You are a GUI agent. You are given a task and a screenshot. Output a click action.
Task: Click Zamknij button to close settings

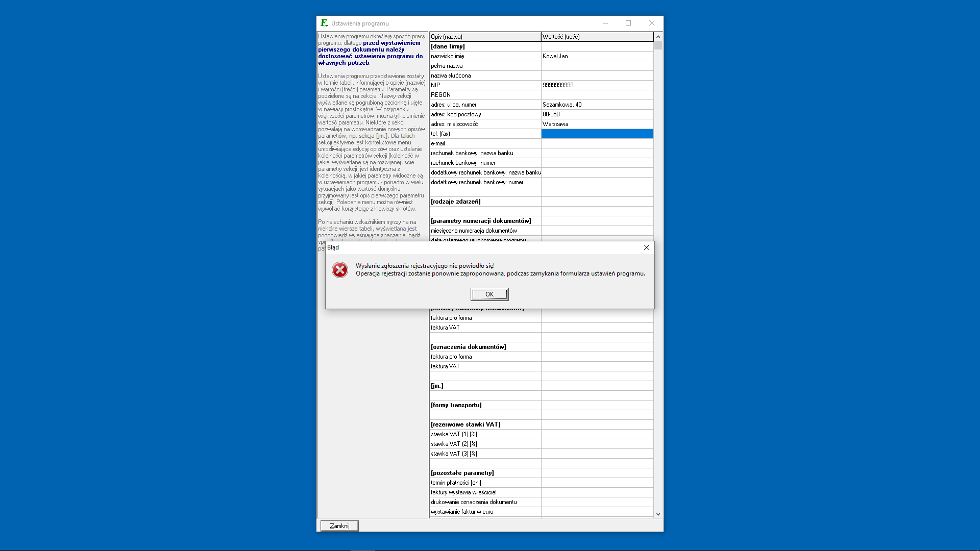[x=339, y=525]
